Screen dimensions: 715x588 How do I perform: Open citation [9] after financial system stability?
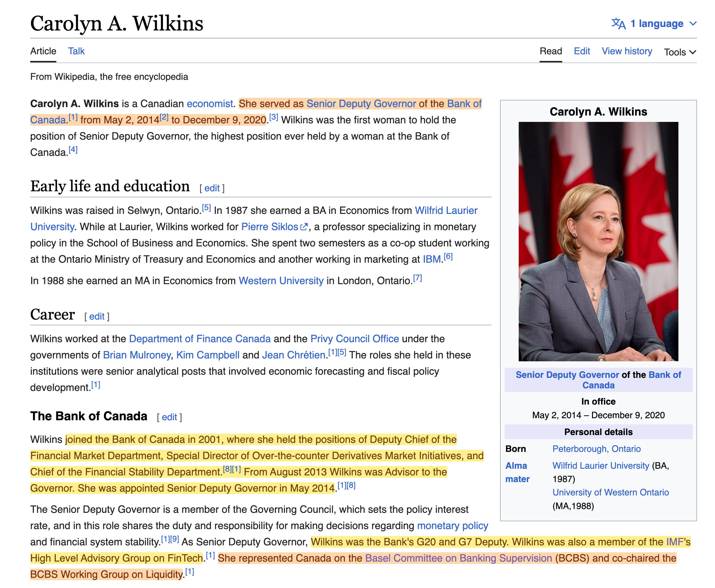click(x=175, y=539)
